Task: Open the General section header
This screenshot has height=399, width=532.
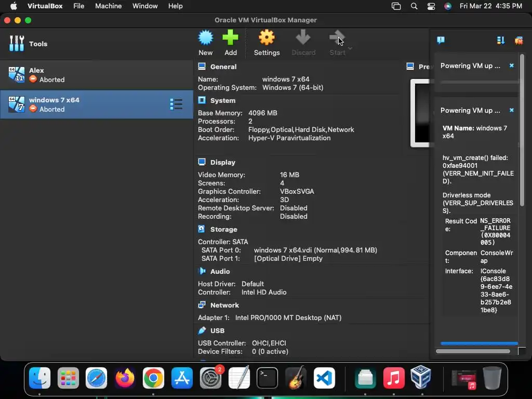Action: [x=223, y=67]
